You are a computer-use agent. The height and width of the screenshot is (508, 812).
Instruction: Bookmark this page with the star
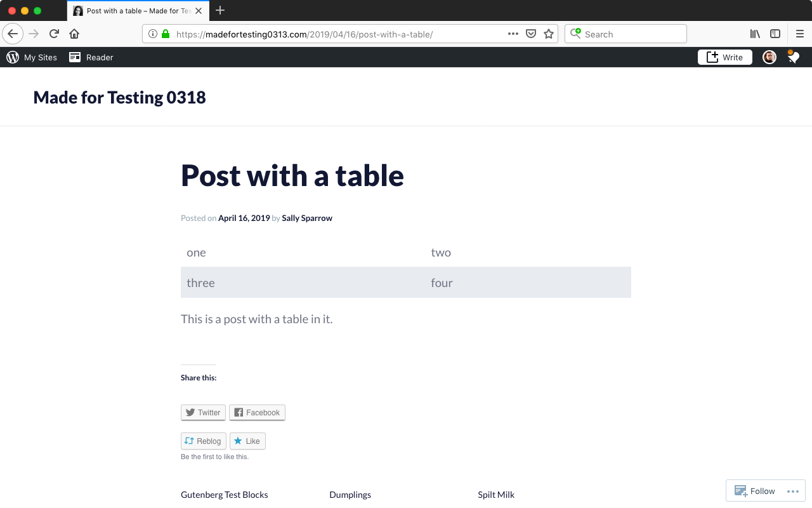tap(548, 34)
